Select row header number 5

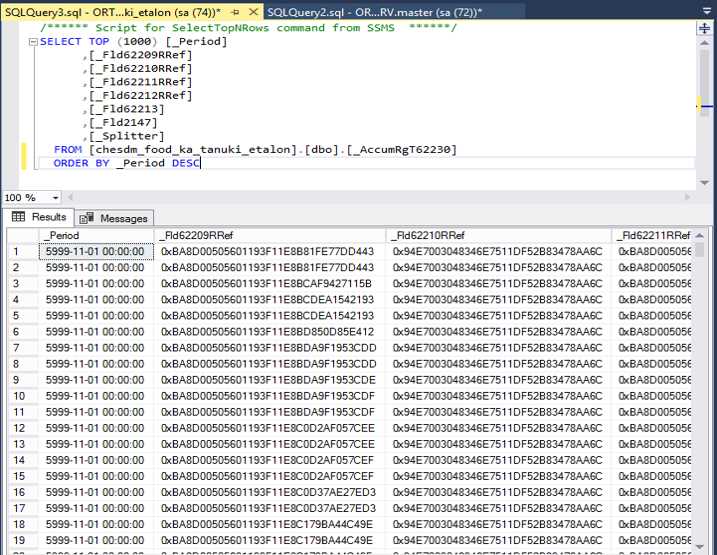(x=22, y=316)
